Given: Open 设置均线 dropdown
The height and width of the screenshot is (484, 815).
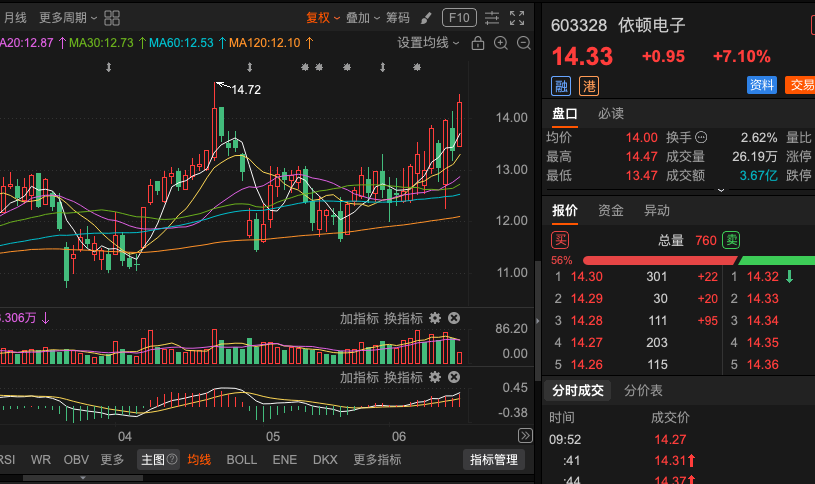Looking at the screenshot, I should click(428, 43).
